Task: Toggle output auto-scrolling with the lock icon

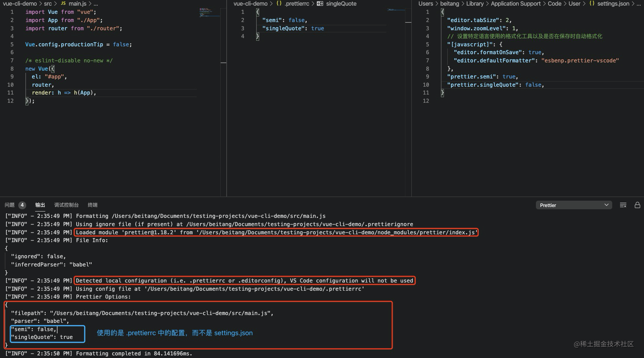Action: [x=637, y=205]
